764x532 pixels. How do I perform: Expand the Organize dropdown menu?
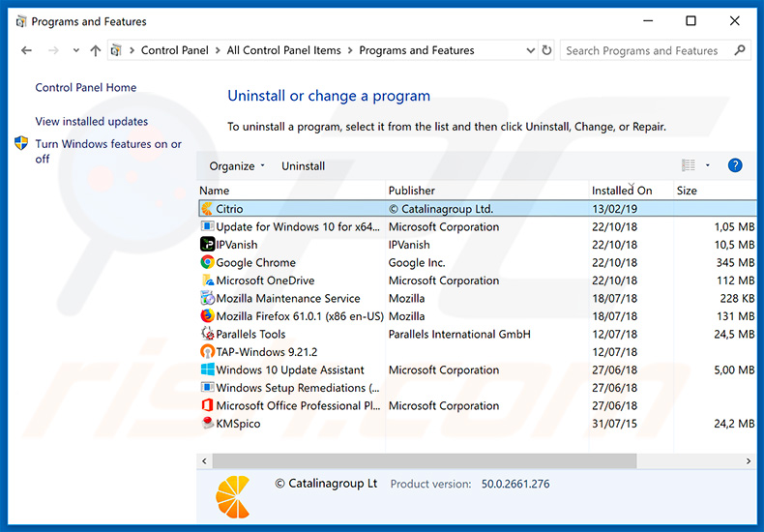[x=237, y=166]
